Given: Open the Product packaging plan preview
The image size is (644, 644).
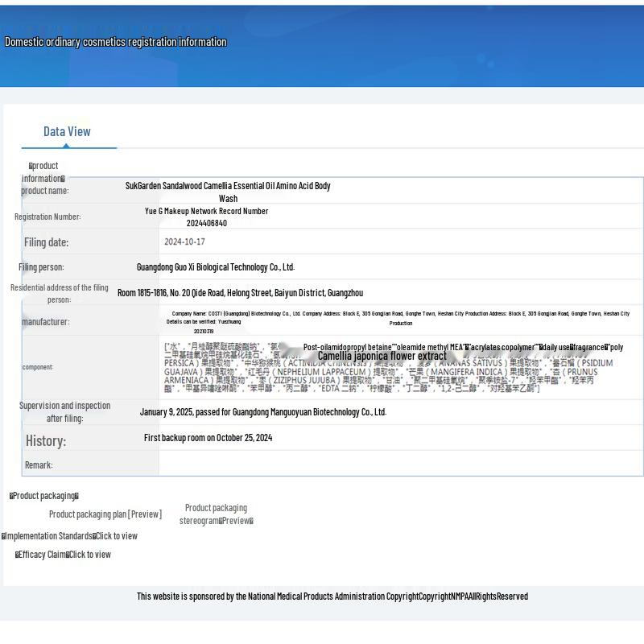Looking at the screenshot, I should click(105, 514).
